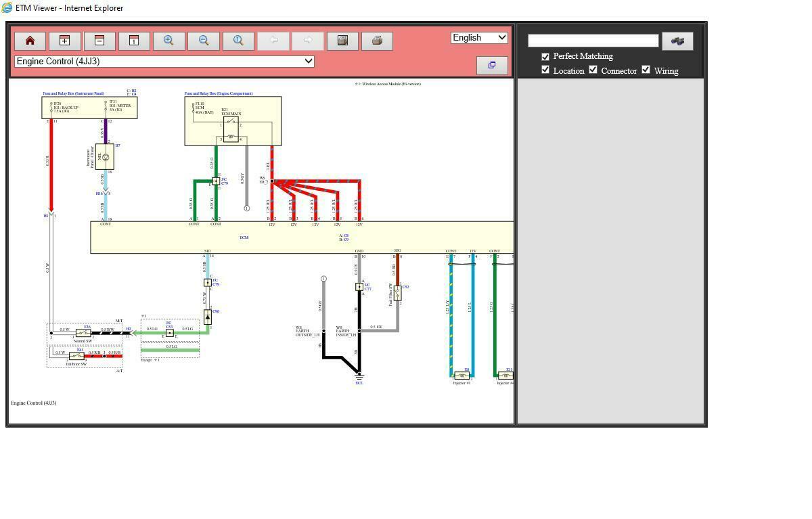This screenshot has height=519, width=812.
Task: Click the zoom out magnifier icon
Action: point(204,41)
